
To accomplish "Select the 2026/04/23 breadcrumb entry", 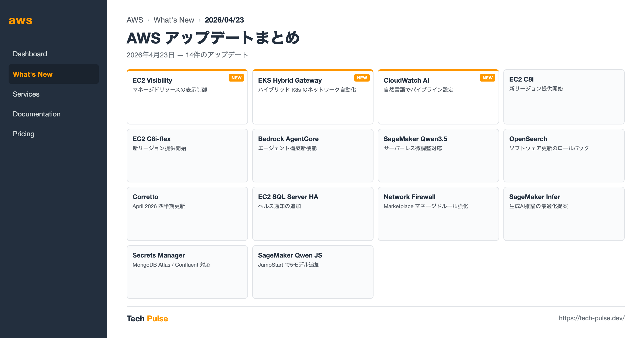I will pyautogui.click(x=224, y=20).
